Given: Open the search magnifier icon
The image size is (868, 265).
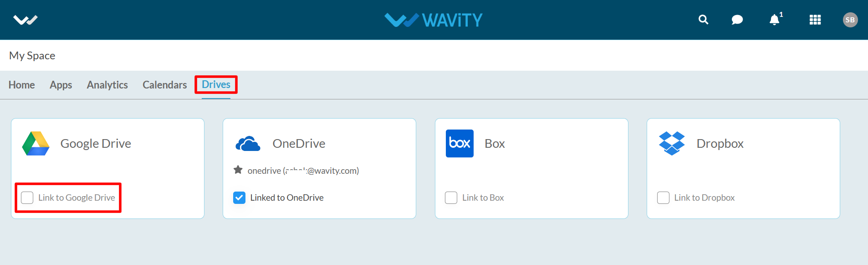Looking at the screenshot, I should click(x=704, y=20).
